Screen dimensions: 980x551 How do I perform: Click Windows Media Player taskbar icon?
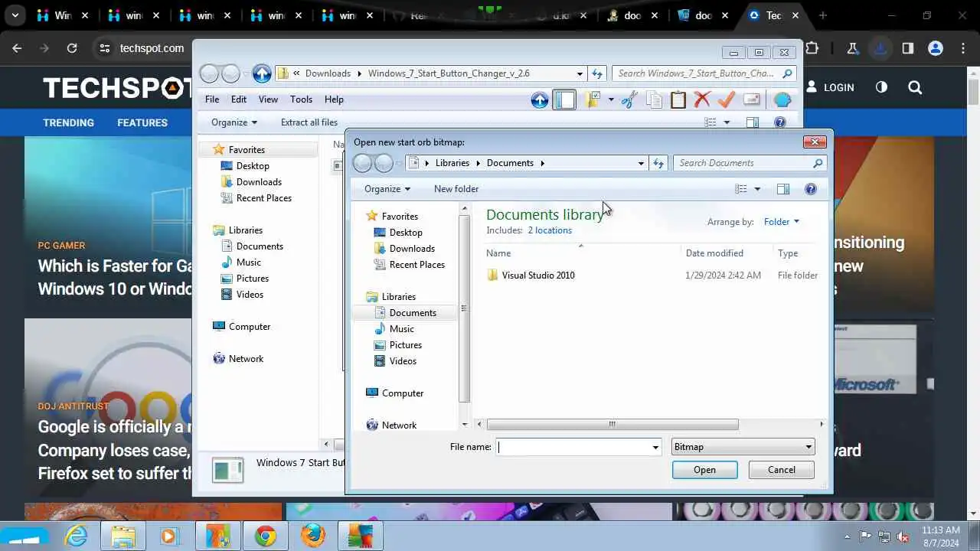(170, 536)
